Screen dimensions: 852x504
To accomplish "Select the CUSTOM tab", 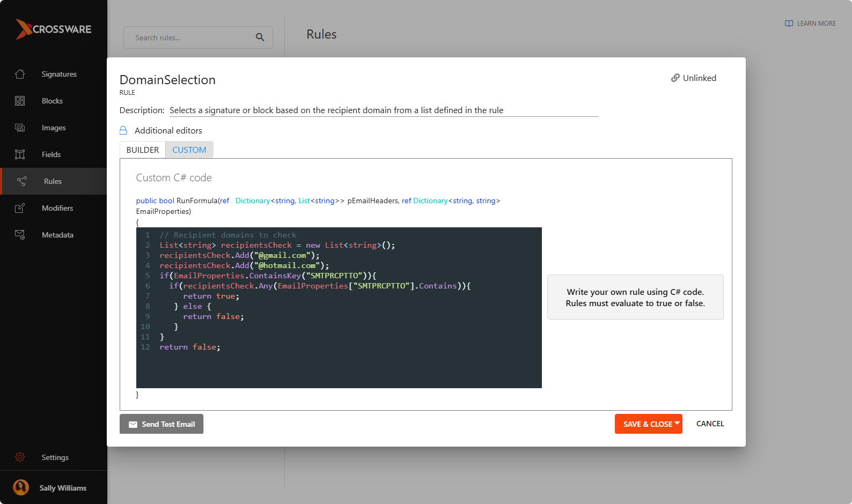I will pos(189,150).
